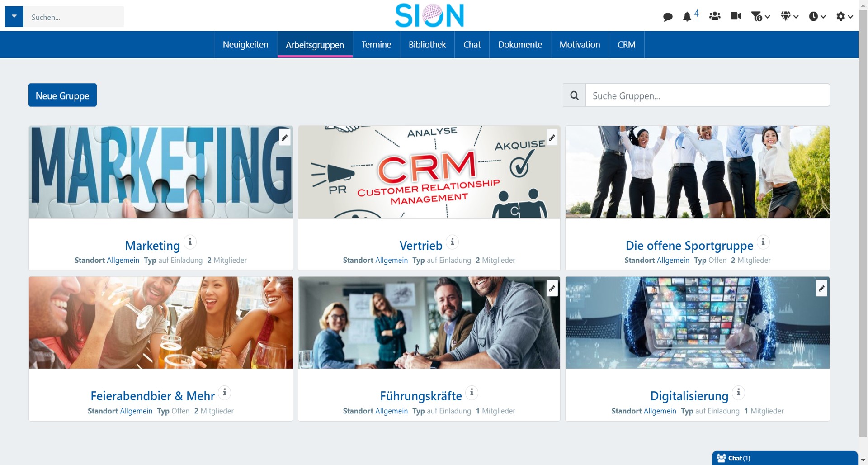Show info for the Führungskräfte group
Image resolution: width=868 pixels, height=465 pixels.
472,392
